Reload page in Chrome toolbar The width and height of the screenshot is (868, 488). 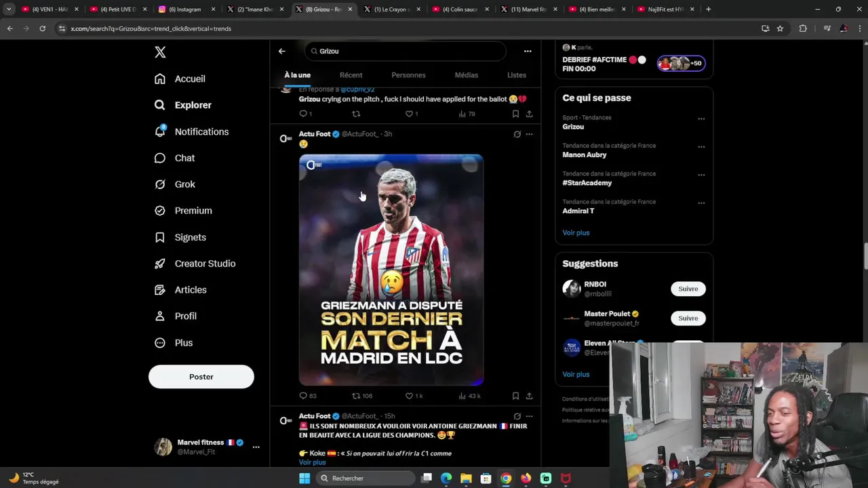click(42, 28)
